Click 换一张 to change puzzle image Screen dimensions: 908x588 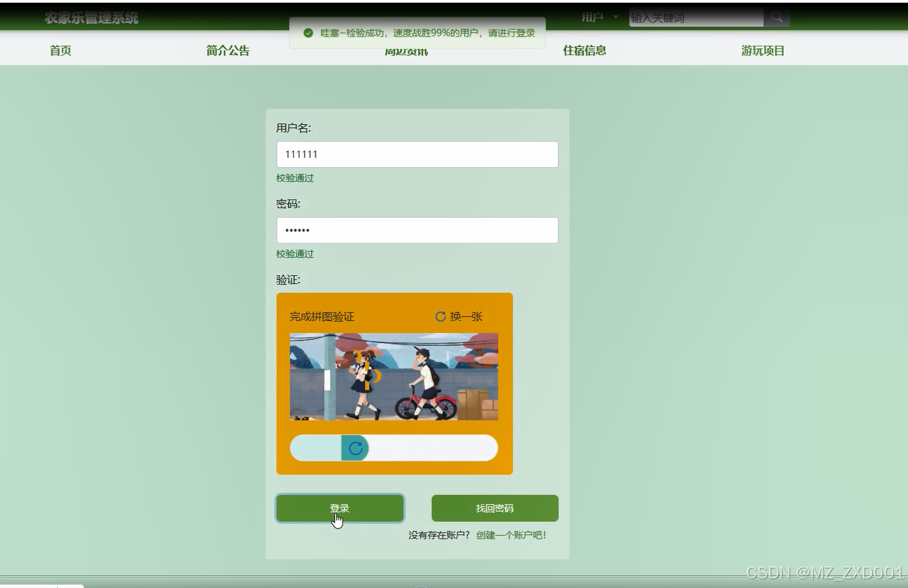(466, 316)
